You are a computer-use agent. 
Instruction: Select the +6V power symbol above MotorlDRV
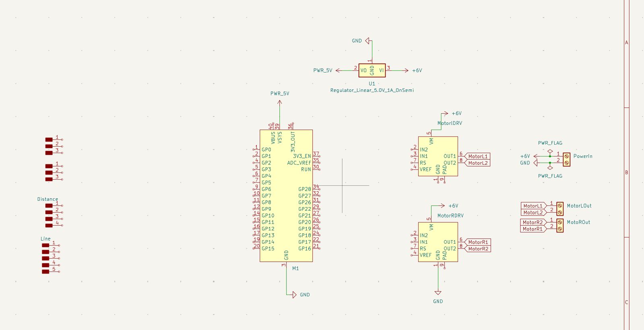(x=445, y=114)
